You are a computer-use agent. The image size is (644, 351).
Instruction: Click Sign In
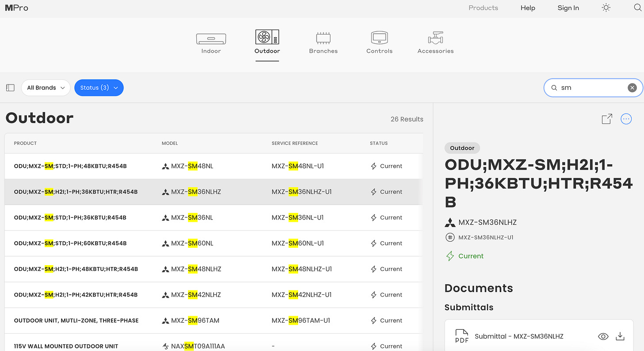pyautogui.click(x=568, y=8)
